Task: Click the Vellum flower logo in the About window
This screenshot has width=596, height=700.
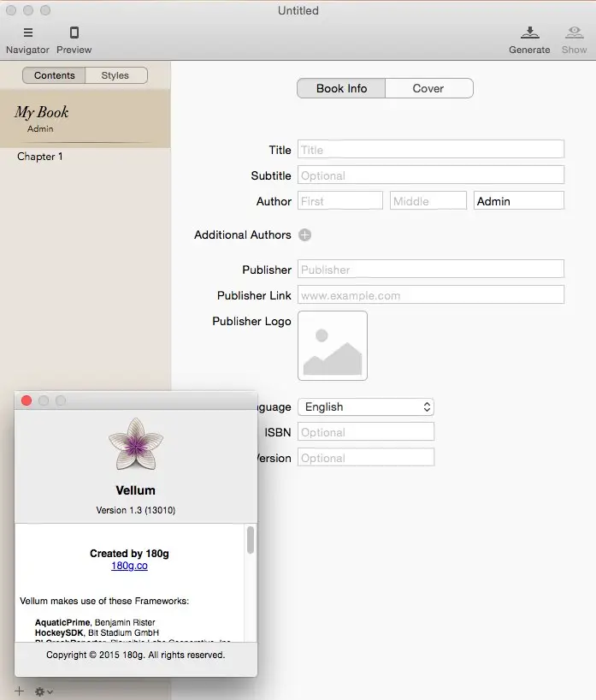Action: pyautogui.click(x=136, y=444)
